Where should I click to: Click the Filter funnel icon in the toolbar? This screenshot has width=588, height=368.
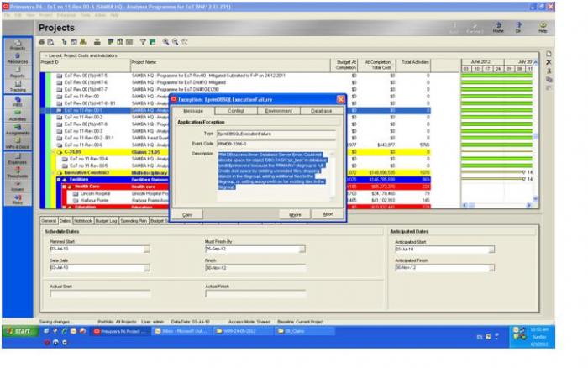[143, 42]
